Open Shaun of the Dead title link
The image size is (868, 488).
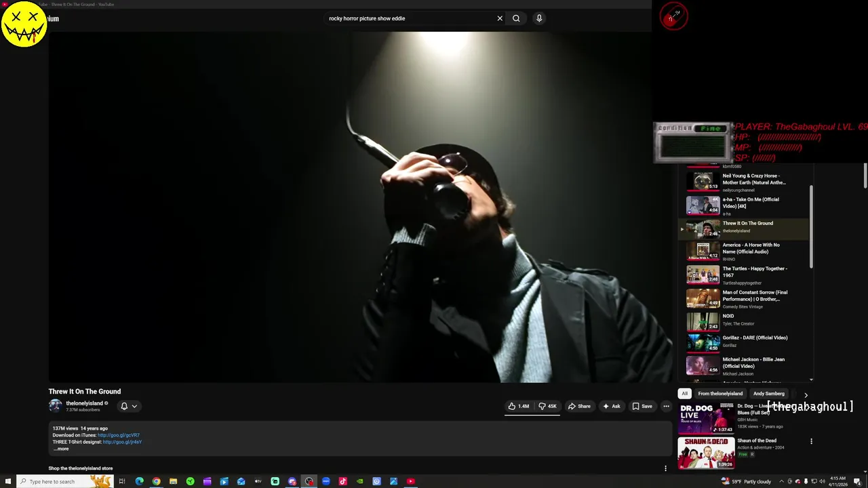click(757, 441)
